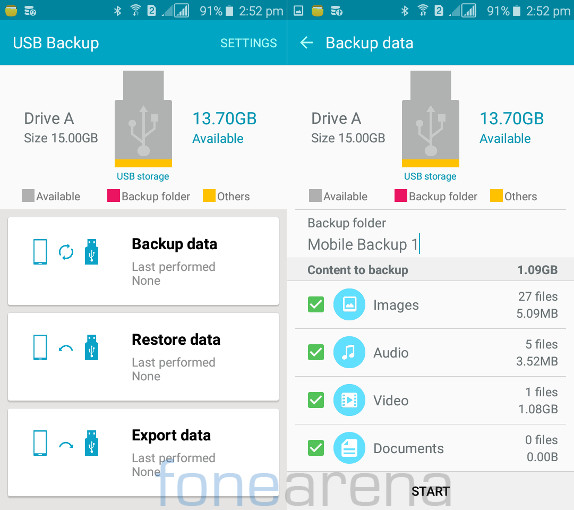Tap the sync arrows icon on Backup data card
The height and width of the screenshot is (510, 574).
(66, 252)
